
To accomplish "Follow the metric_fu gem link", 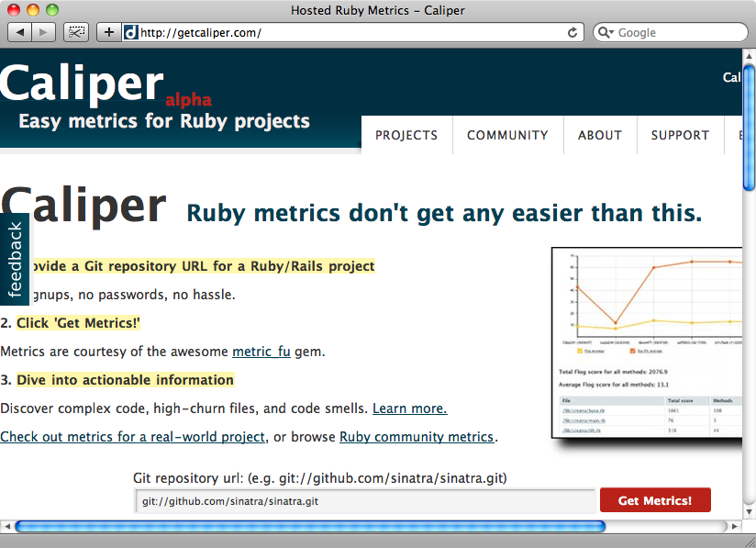I will (x=261, y=352).
